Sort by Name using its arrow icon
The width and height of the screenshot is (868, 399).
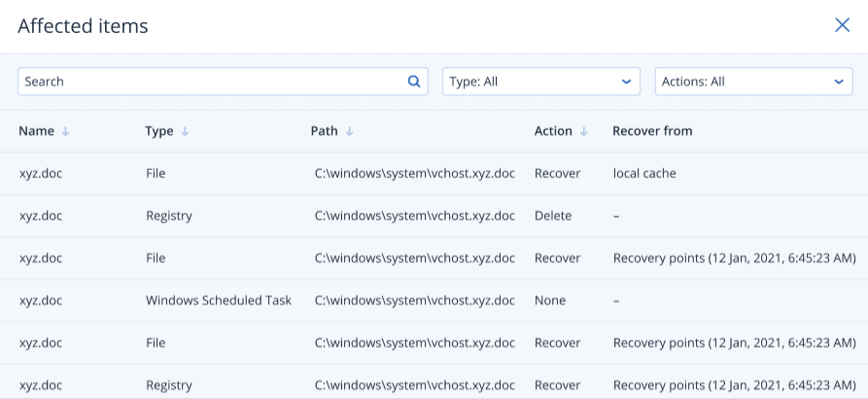click(x=66, y=131)
